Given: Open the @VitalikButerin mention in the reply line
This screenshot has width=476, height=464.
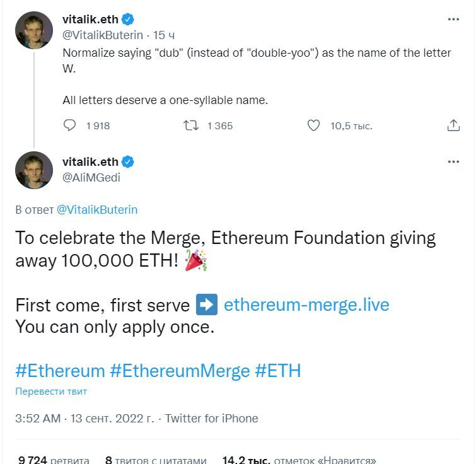Looking at the screenshot, I should tap(97, 210).
